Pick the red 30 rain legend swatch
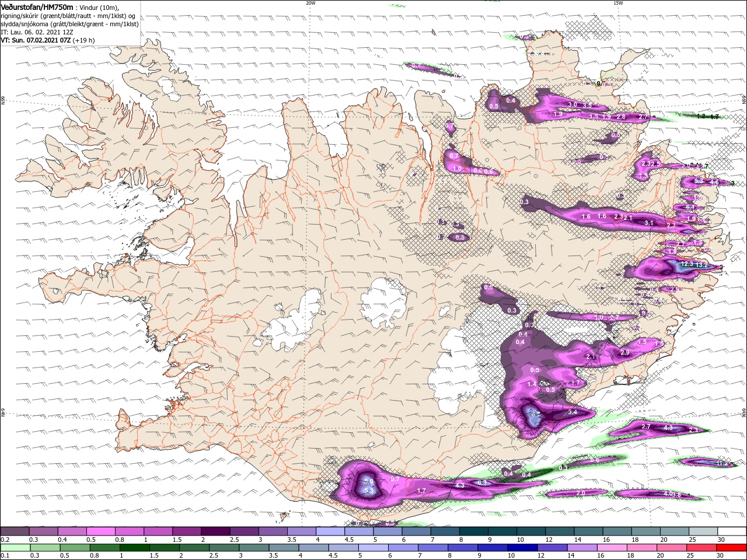 (x=732, y=548)
